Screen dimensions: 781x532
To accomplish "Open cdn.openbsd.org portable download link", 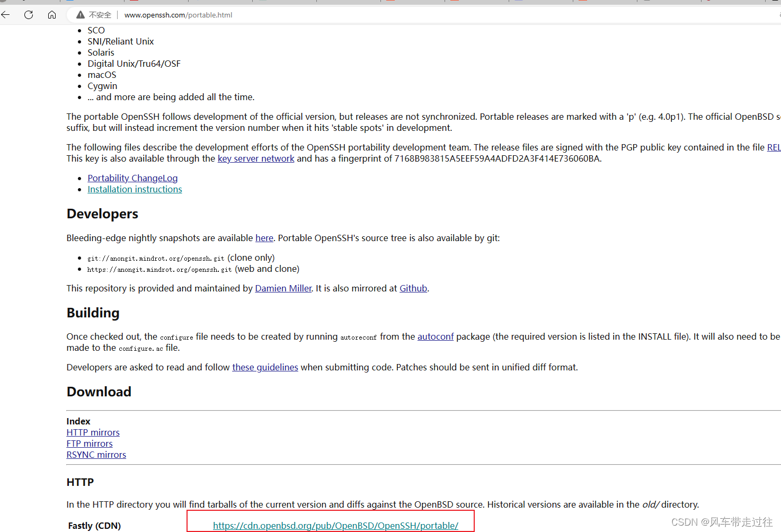I will (335, 526).
